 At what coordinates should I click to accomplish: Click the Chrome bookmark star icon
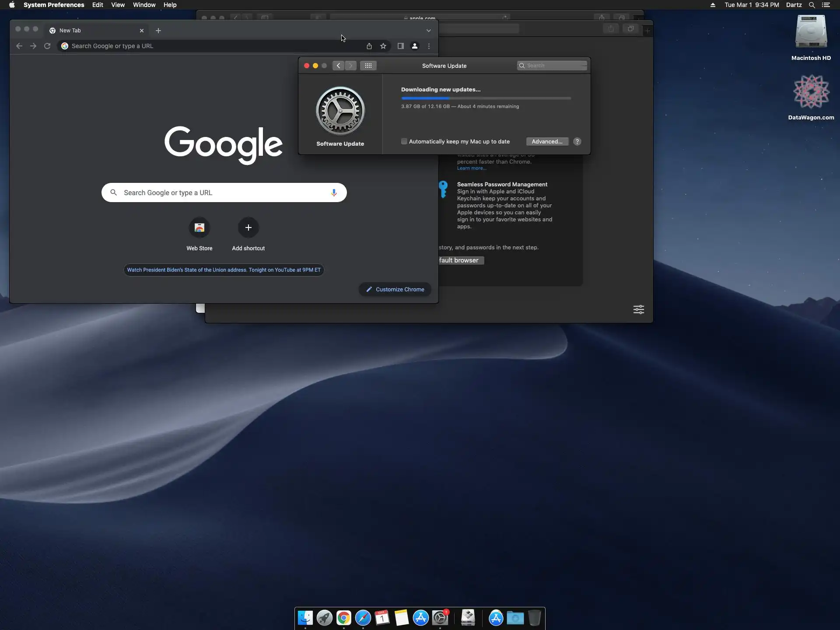[x=383, y=46]
